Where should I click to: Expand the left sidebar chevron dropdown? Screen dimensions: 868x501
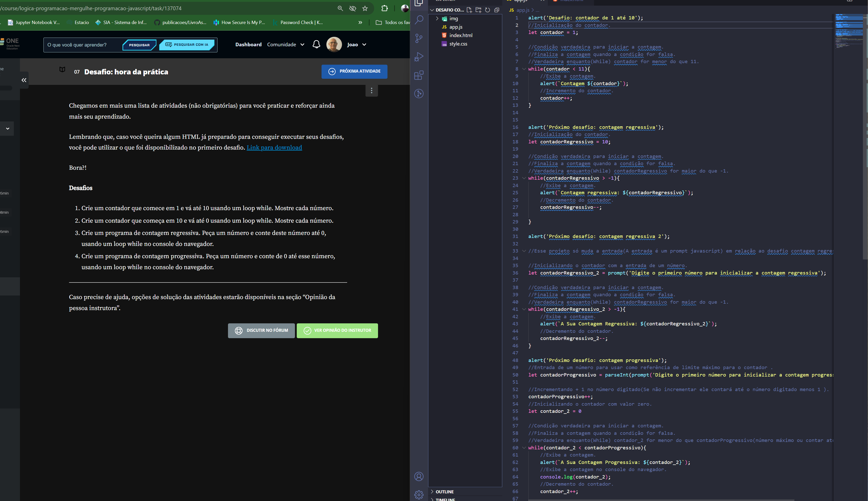click(x=7, y=128)
